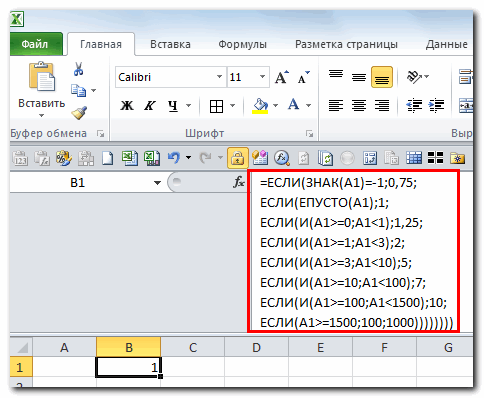484x398 pixels.
Task: Switch to the Главная tab
Action: [x=101, y=44]
